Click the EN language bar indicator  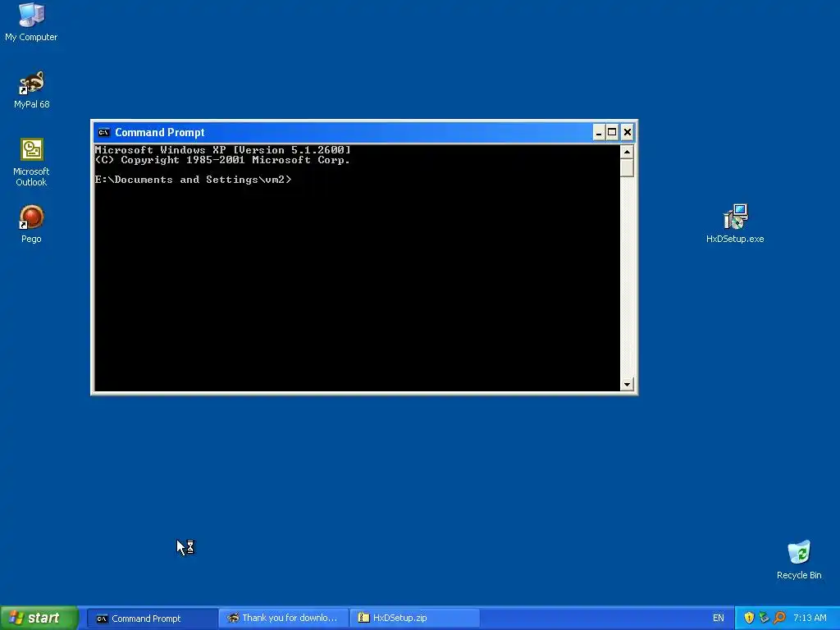click(718, 618)
